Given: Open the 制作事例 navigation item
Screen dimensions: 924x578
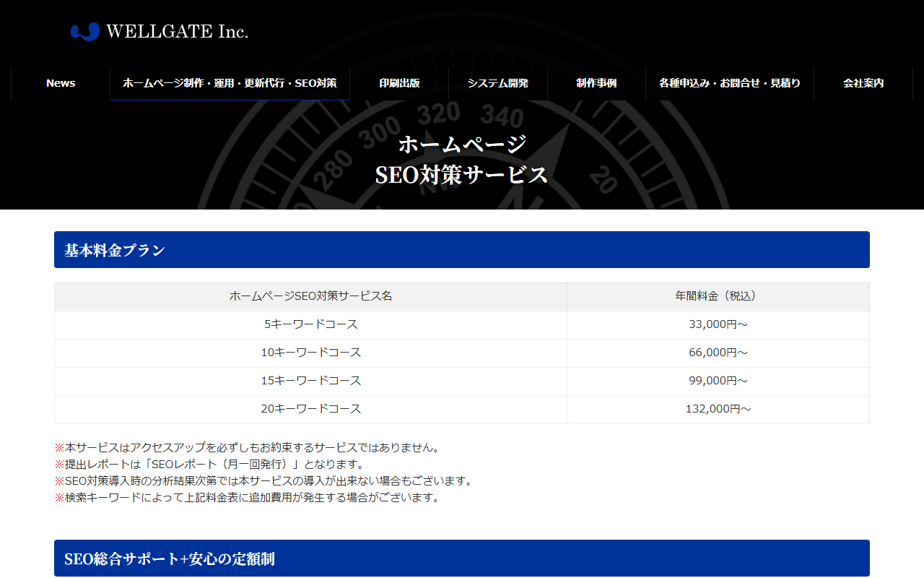Looking at the screenshot, I should (596, 83).
